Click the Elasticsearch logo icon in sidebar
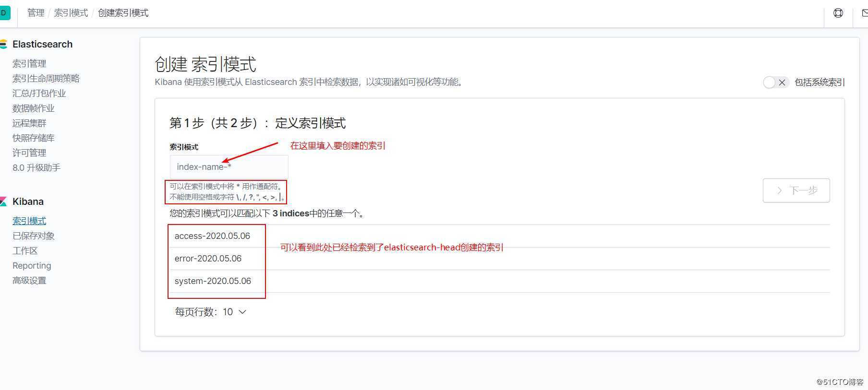 click(3, 45)
